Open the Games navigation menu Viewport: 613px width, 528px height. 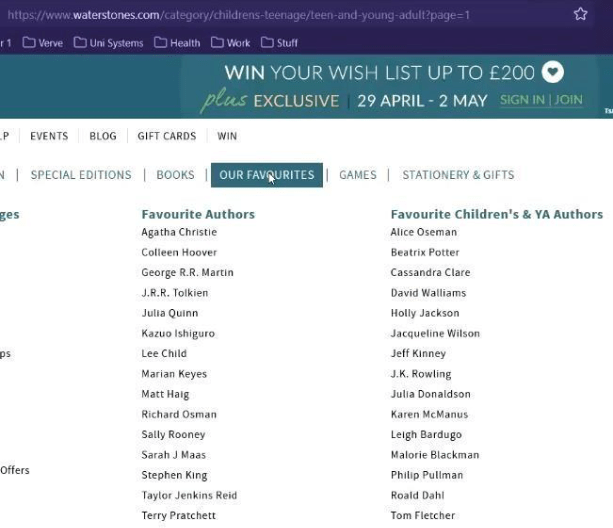pyautogui.click(x=358, y=175)
